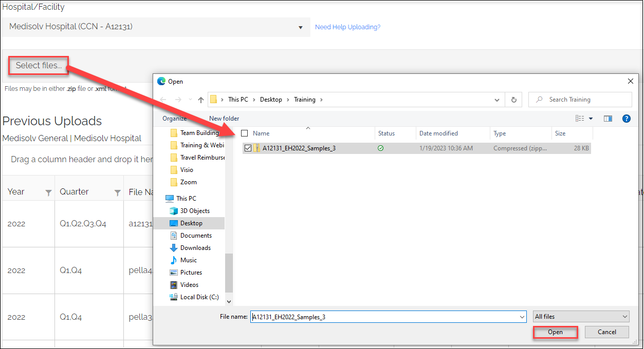The image size is (644, 349).
Task: Uncheck the A12131_EH2022_Samples_3 file checkbox
Action: (x=248, y=148)
